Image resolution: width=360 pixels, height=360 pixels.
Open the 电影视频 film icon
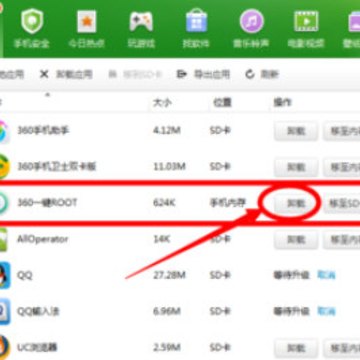tap(306, 21)
